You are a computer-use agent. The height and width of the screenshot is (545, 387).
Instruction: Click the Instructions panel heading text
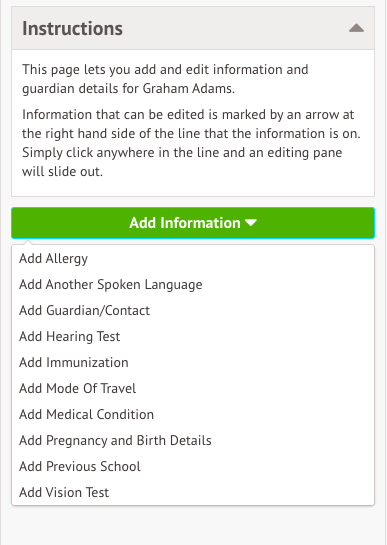point(72,29)
